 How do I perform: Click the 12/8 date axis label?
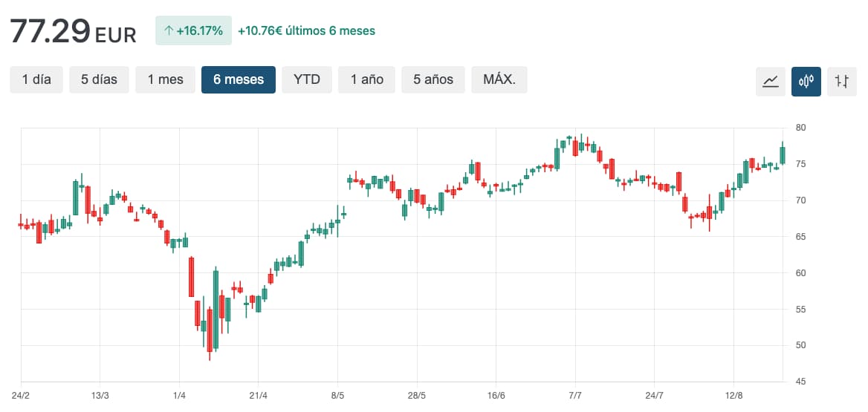pos(733,396)
